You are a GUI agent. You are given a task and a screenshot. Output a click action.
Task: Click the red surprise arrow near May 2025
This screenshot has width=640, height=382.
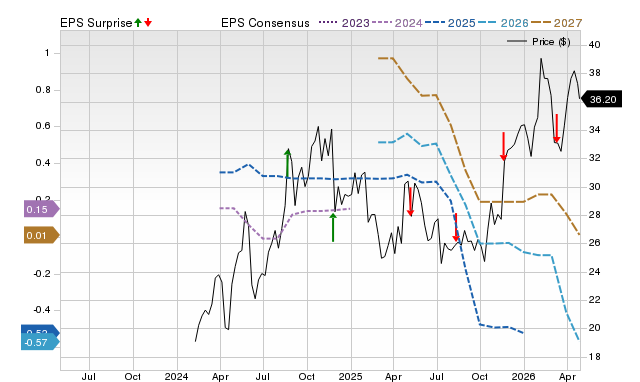click(411, 202)
